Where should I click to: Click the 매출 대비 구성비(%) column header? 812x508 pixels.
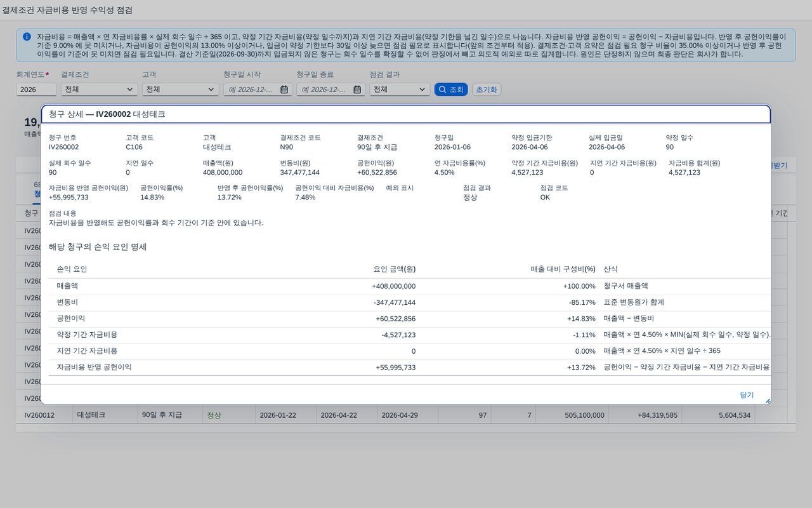click(563, 269)
